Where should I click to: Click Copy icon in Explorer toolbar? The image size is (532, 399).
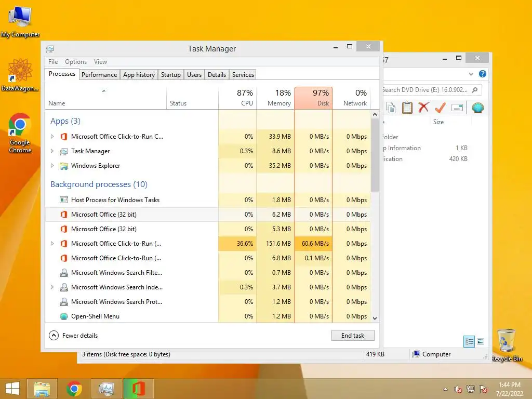[391, 108]
